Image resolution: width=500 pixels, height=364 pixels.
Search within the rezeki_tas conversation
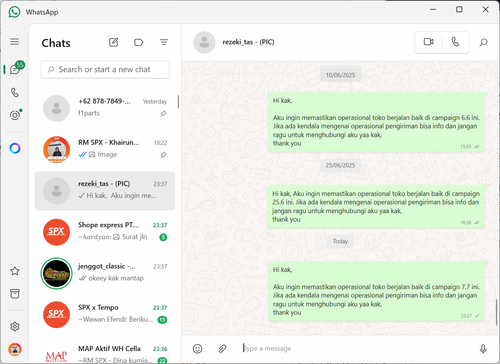tap(483, 42)
